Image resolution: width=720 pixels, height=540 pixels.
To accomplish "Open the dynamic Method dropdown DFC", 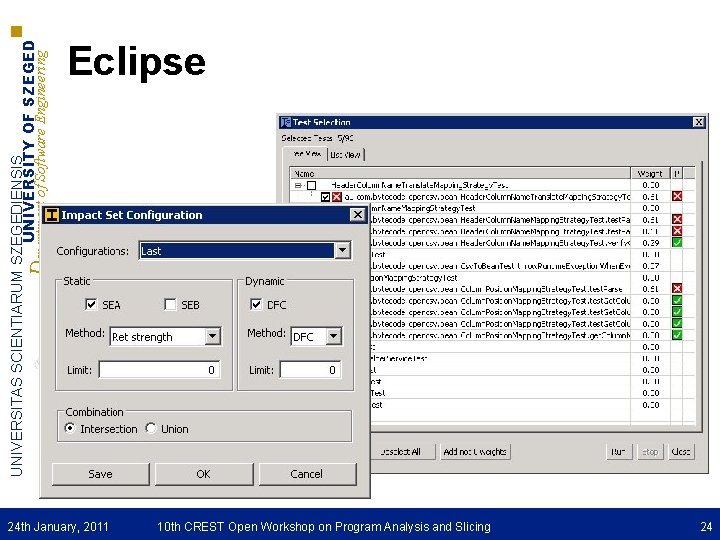I will pyautogui.click(x=334, y=337).
